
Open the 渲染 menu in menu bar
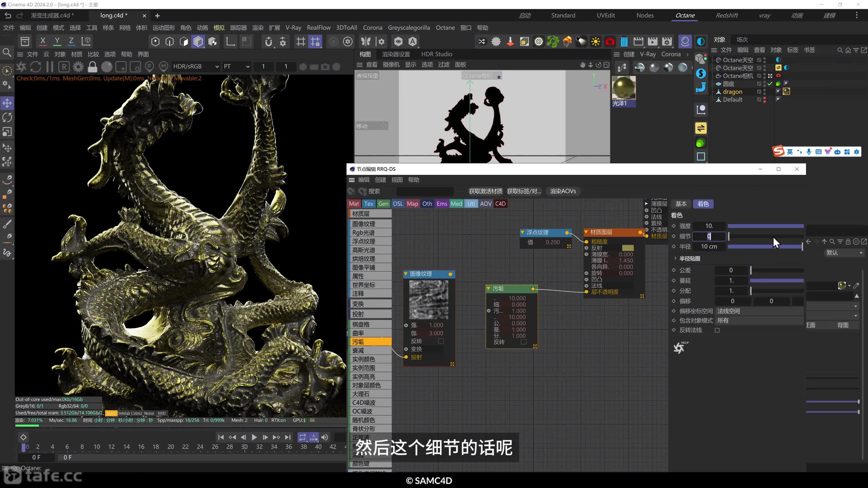(x=258, y=28)
